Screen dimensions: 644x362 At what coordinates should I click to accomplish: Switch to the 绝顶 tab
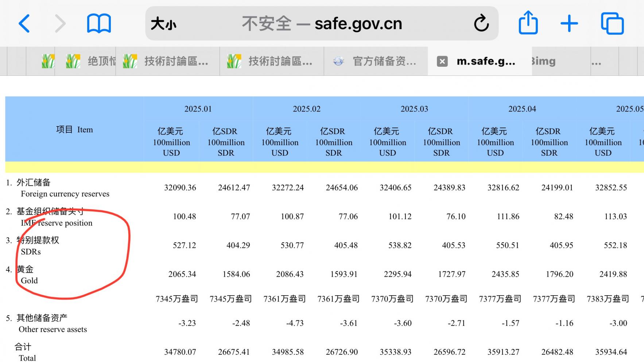(91, 62)
